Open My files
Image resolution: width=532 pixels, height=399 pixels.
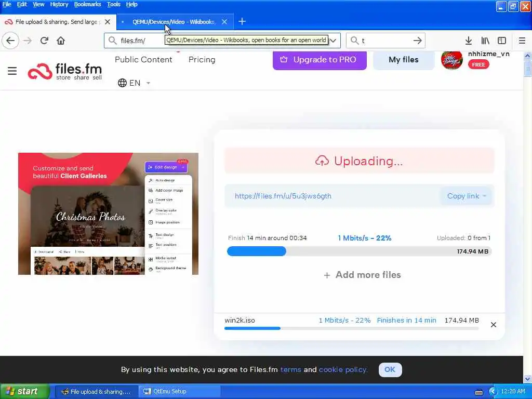(x=403, y=60)
